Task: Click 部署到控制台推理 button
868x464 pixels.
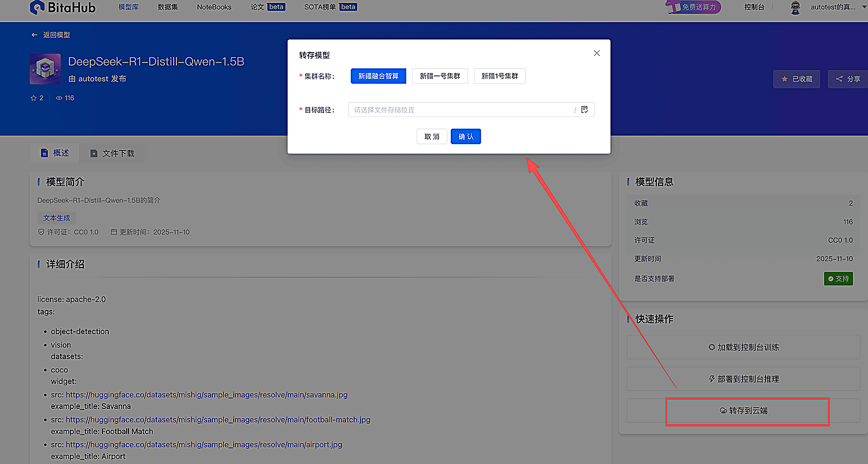Action: pos(744,379)
